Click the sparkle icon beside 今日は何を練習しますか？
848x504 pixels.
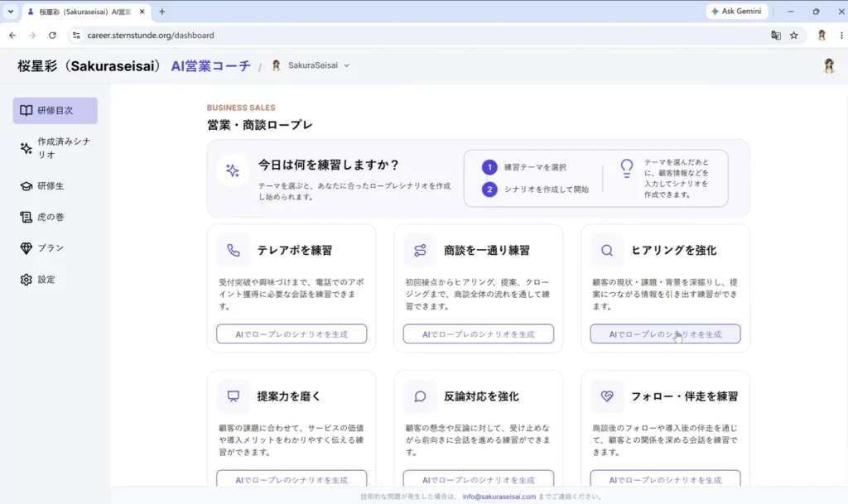[x=233, y=170]
